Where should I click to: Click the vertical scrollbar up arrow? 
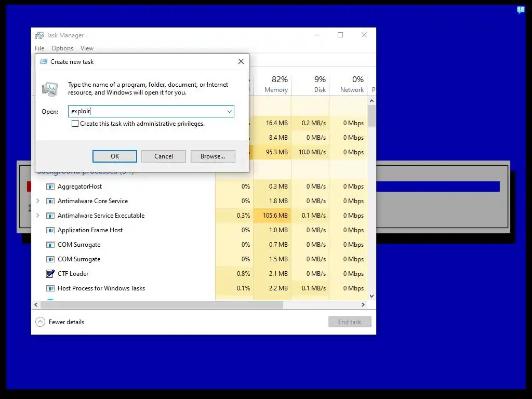tap(372, 101)
